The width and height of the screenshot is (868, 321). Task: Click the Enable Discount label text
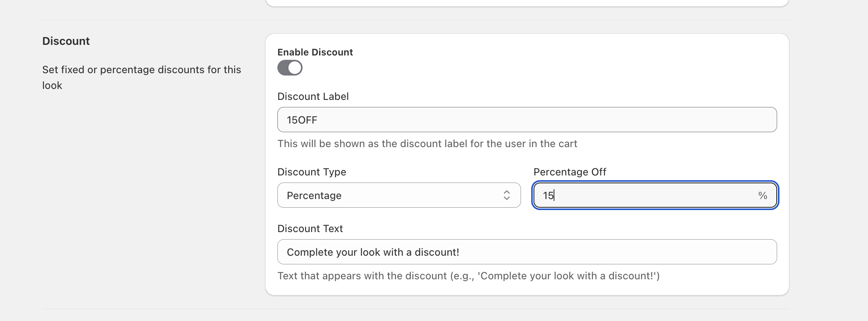[x=315, y=52]
